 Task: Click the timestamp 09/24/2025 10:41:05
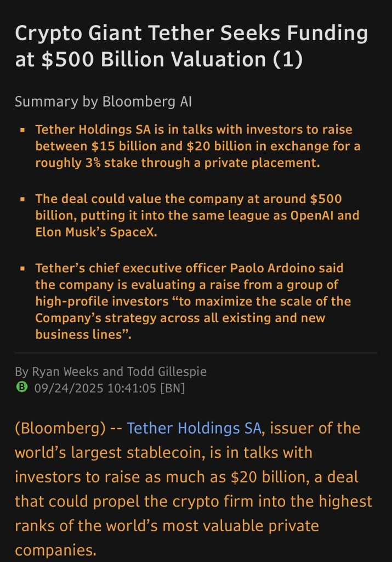click(x=95, y=388)
